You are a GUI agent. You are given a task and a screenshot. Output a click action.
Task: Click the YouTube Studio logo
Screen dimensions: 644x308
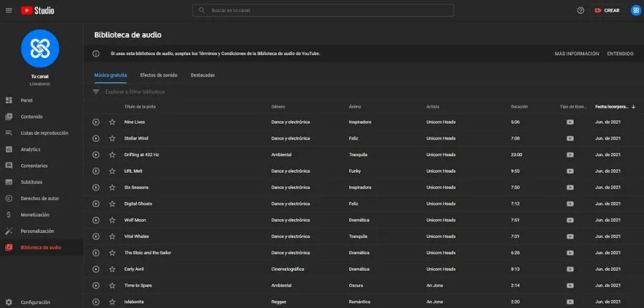(37, 11)
